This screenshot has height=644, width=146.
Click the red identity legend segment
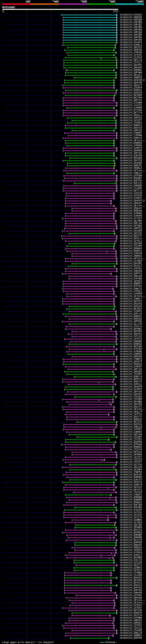point(16,4)
